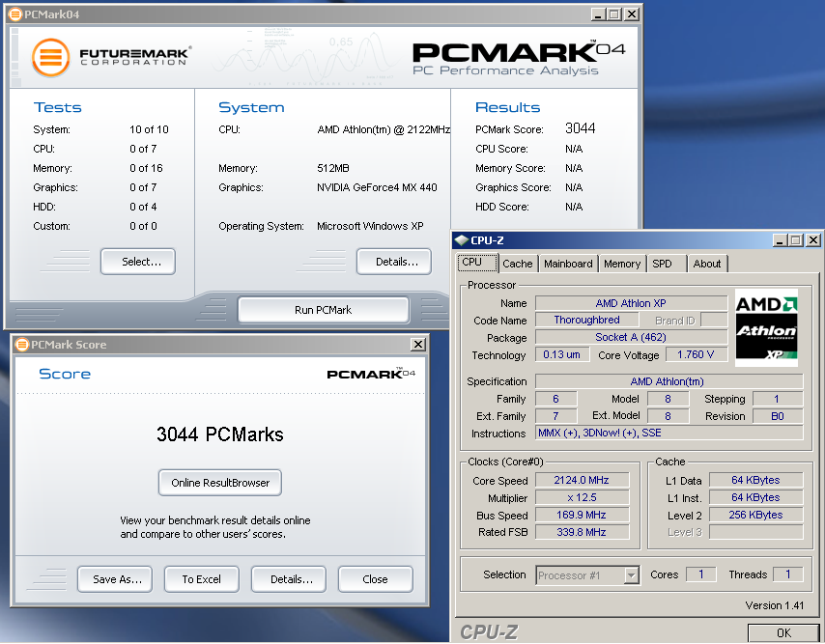The width and height of the screenshot is (825, 644).
Task: Click the Operating System text Microsoft Windows XP
Action: tap(370, 226)
